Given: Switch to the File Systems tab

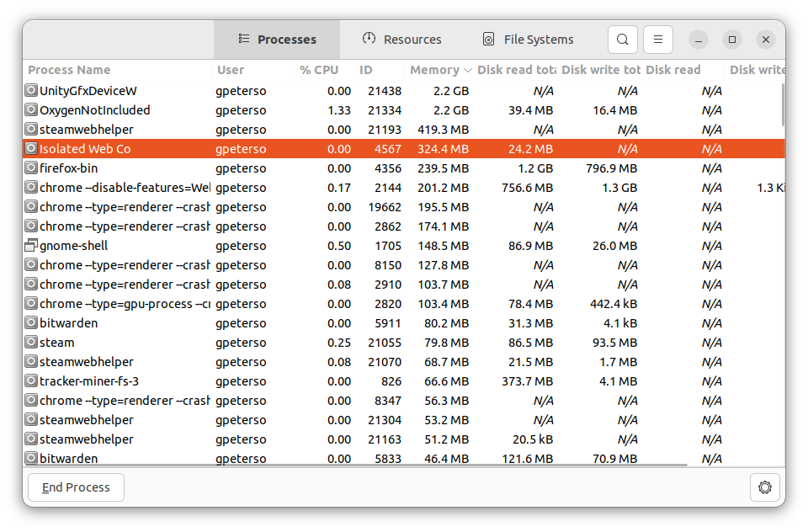Looking at the screenshot, I should 528,40.
